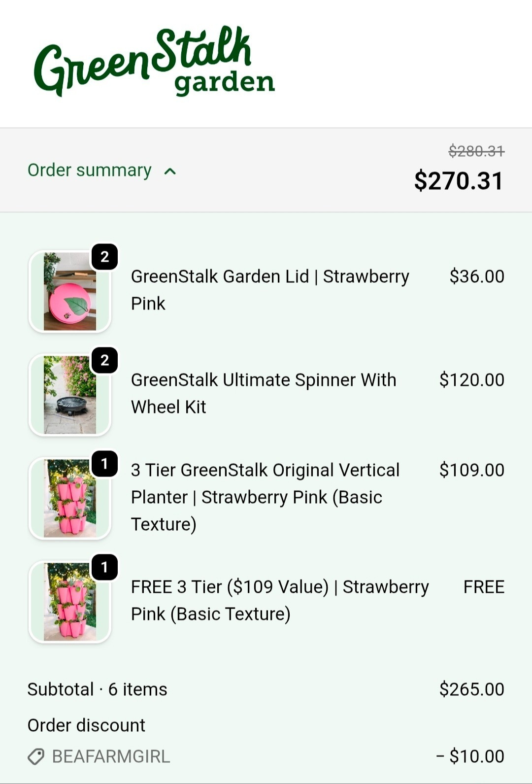
Task: Select the Ultimate Spinner product image
Action: tap(69, 395)
